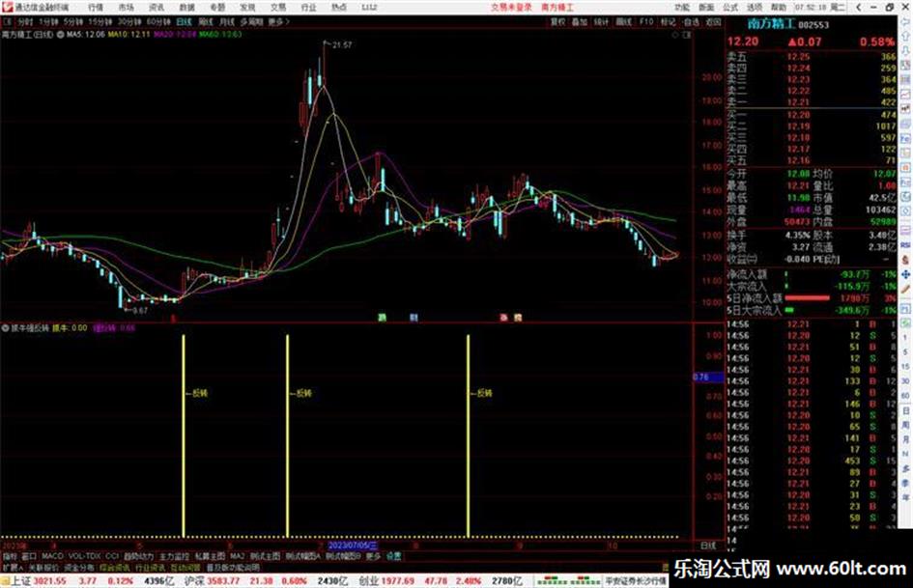Switch chart to 30分钟 period
Viewport: 913px width, 588px height.
pos(129,21)
